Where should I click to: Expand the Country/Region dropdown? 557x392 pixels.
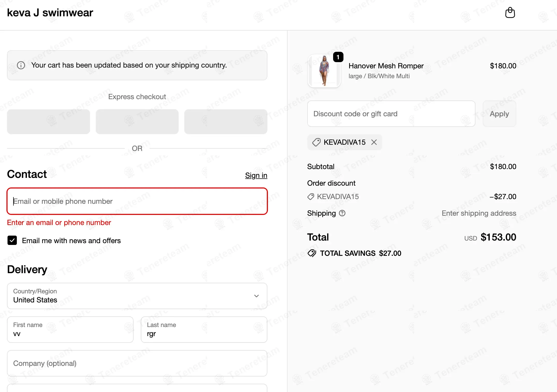[137, 296]
